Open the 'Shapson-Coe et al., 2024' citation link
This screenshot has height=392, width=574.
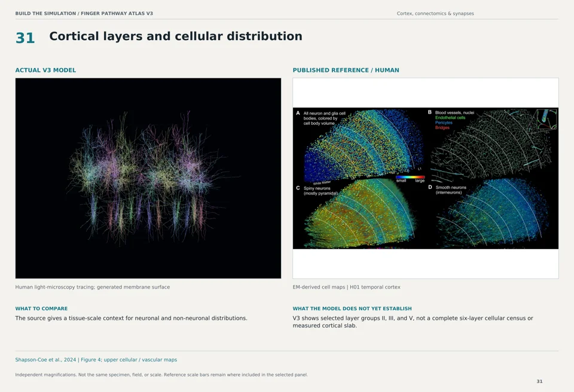(96, 360)
